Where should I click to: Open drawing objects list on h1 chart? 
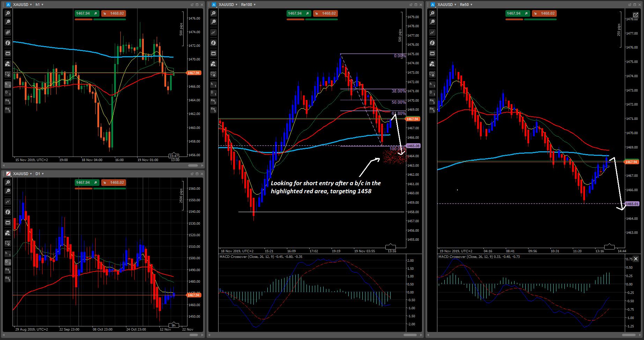point(8,64)
